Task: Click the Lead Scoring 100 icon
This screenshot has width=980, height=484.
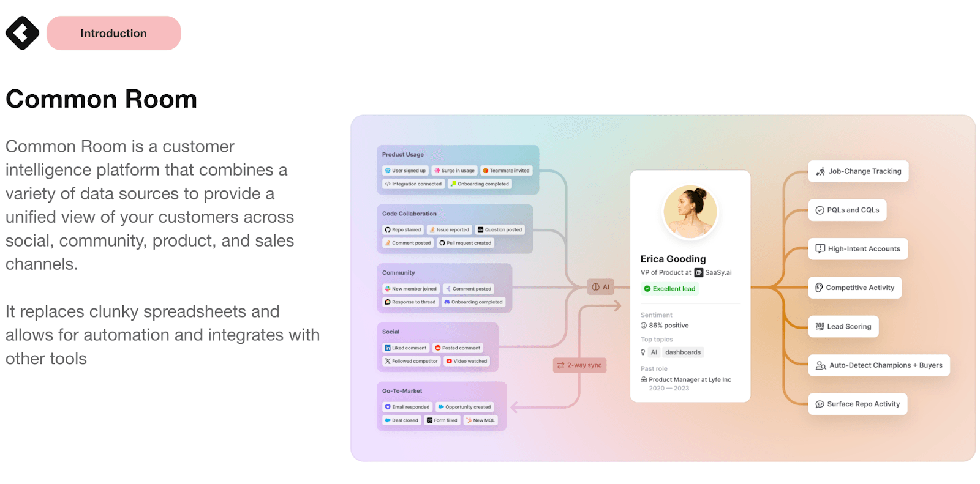Action: click(x=820, y=326)
